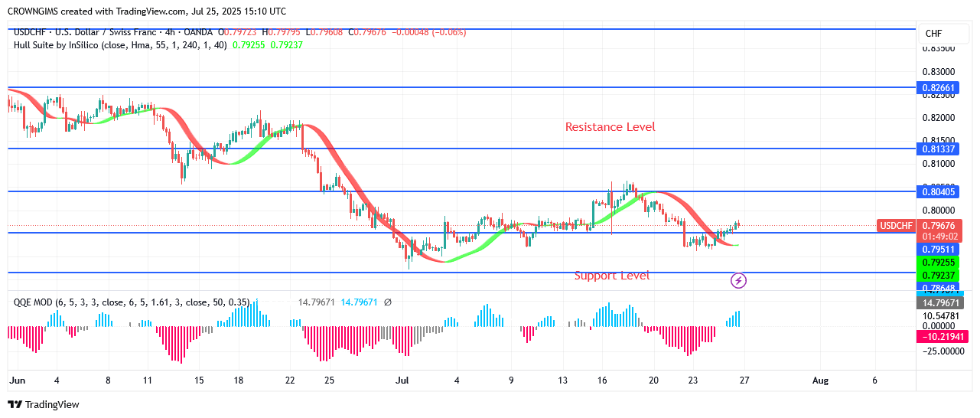Viewport: 980px width, 418px height.
Task: Click the 0.80405 price level label
Action: coord(937,191)
